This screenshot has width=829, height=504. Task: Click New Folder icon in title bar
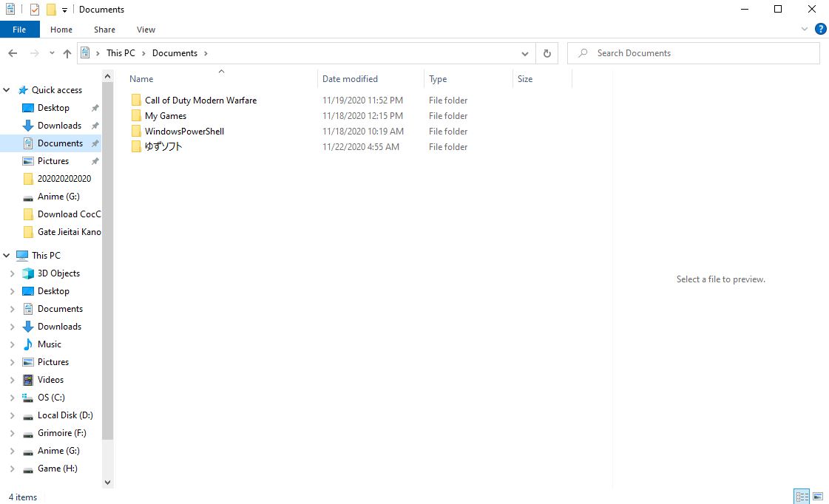[x=51, y=10]
